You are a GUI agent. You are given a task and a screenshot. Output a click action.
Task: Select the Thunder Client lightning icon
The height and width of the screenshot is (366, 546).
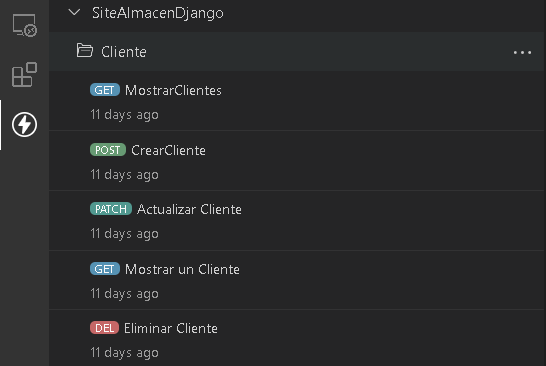(x=24, y=125)
